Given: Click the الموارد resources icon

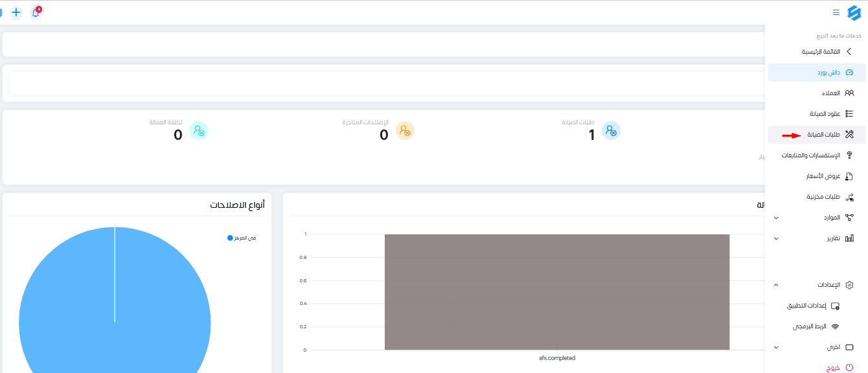Looking at the screenshot, I should (x=849, y=218).
